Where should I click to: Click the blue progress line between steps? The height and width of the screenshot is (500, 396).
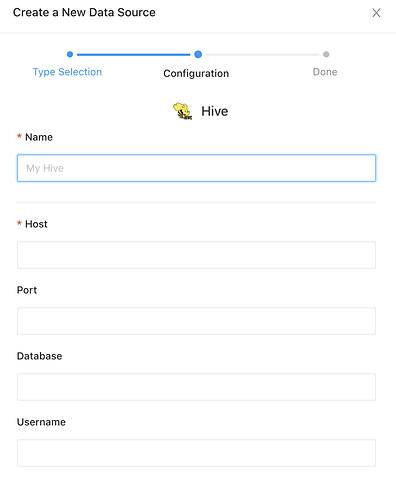pos(134,54)
